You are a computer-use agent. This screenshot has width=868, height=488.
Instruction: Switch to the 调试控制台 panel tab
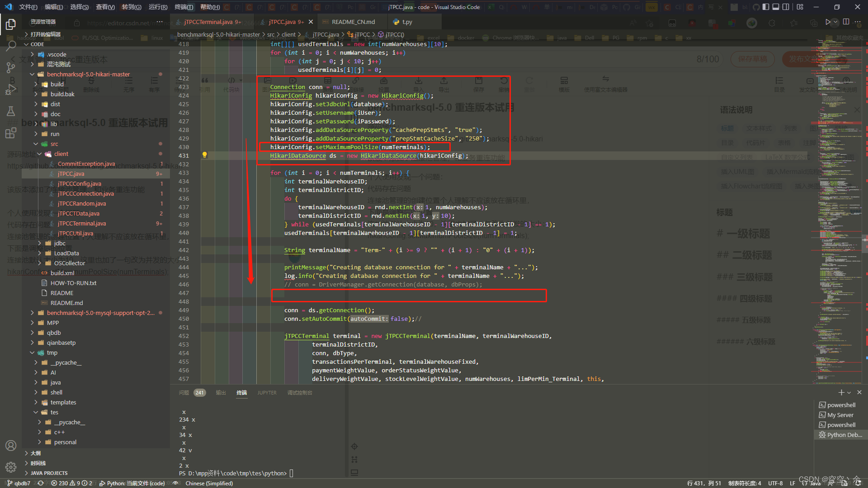[300, 393]
